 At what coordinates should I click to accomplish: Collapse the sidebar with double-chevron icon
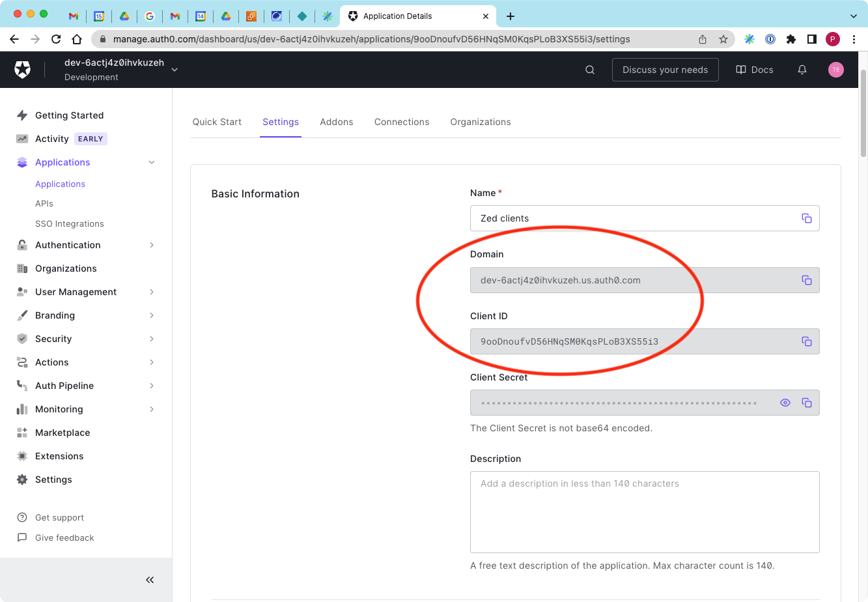tap(150, 580)
